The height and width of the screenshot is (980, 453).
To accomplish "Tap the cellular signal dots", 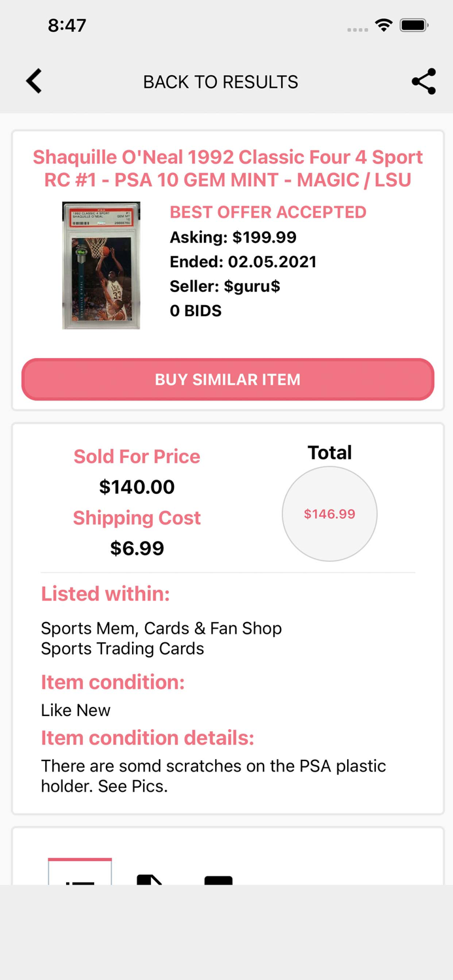I will click(357, 29).
